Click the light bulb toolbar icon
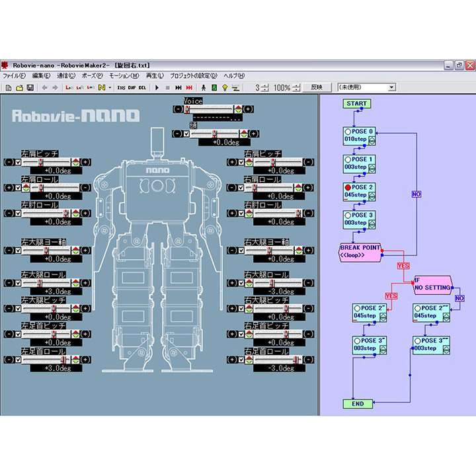476x476 pixels. coord(225,87)
